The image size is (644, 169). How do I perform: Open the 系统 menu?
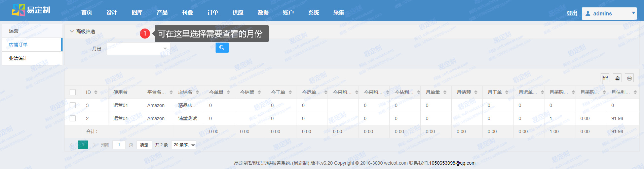313,12
